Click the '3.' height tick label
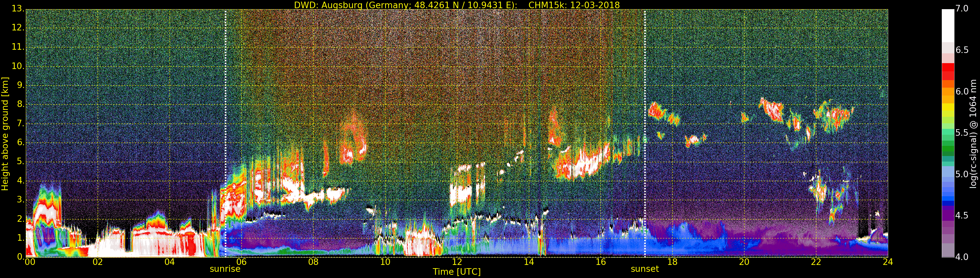 (x=21, y=200)
